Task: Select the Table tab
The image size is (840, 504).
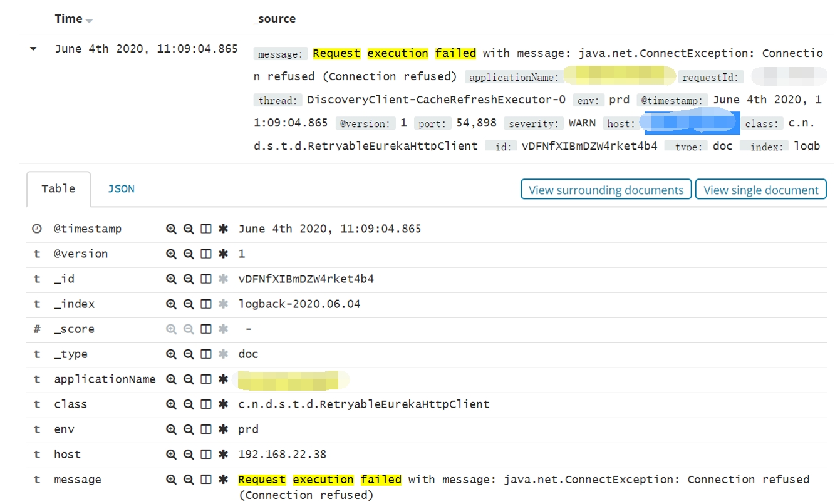Action: [x=58, y=188]
